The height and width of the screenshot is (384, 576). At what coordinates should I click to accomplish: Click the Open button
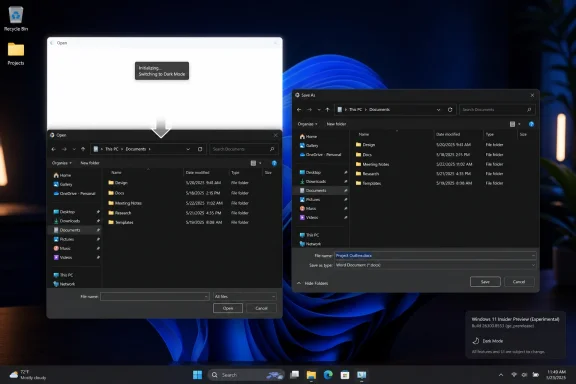pyautogui.click(x=228, y=308)
